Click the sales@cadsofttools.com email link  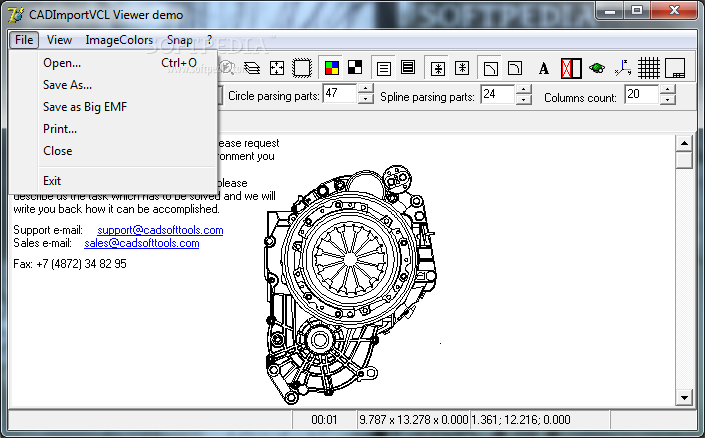coord(141,243)
